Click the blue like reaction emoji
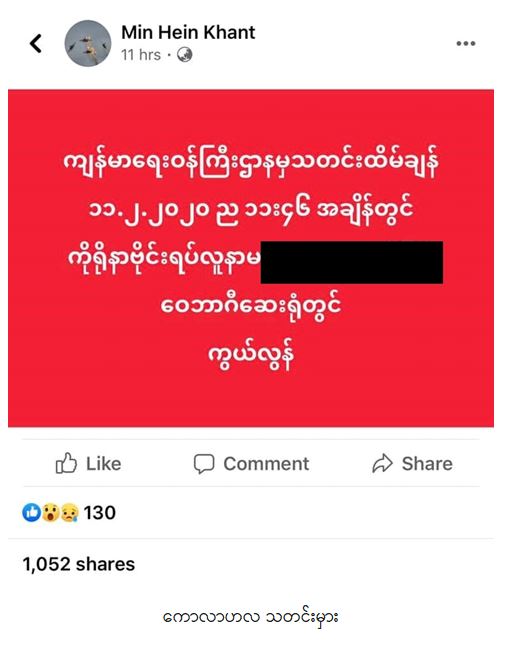This screenshot has width=505, height=649. point(31,513)
